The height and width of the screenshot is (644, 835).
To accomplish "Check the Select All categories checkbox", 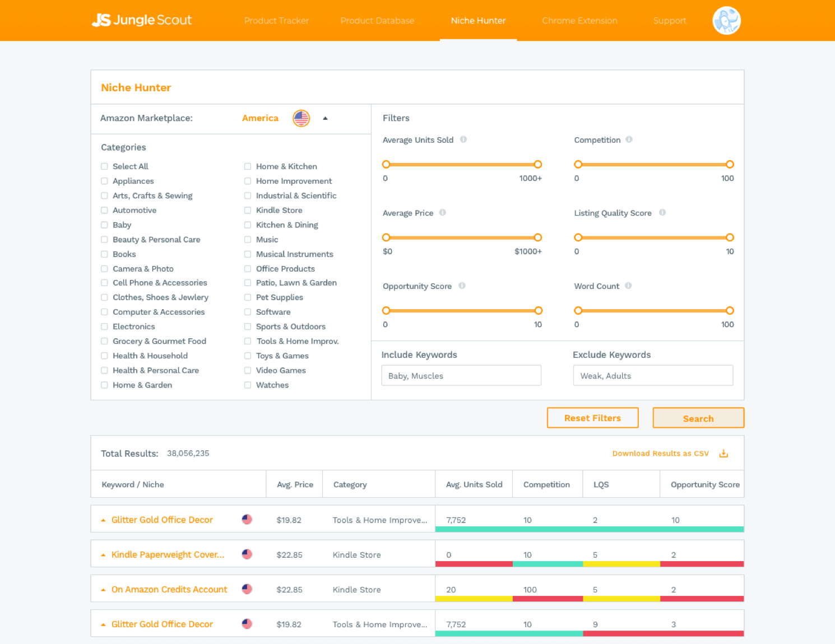I will [x=104, y=166].
